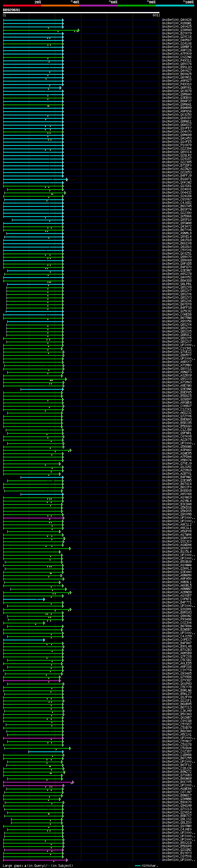The image size is (197, 868).
Task: Click hit label UniRef100_Q41453
Action: click(177, 138)
